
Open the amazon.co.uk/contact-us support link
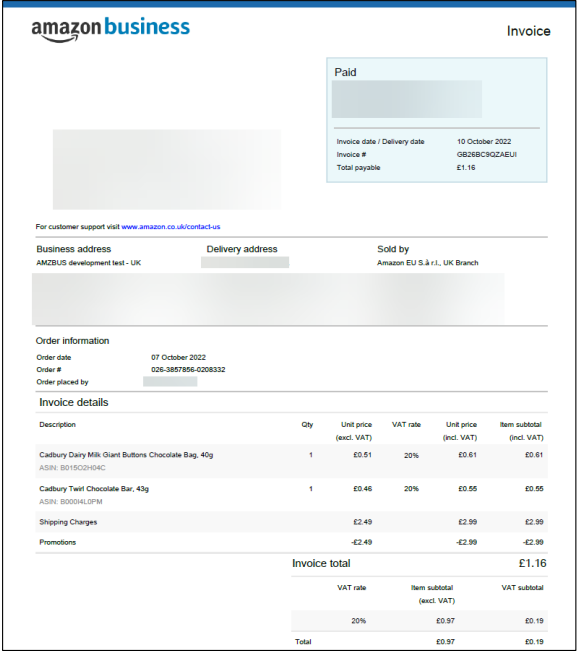click(171, 227)
